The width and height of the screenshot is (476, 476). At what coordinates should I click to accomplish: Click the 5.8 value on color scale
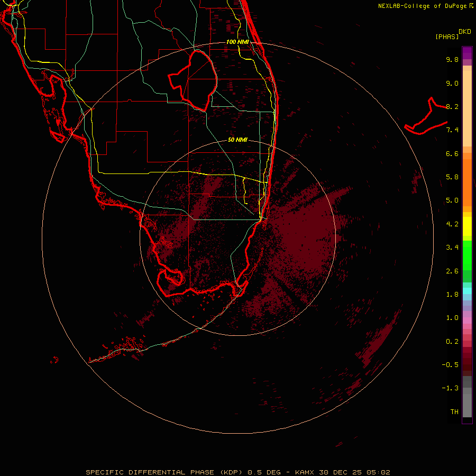click(x=452, y=177)
